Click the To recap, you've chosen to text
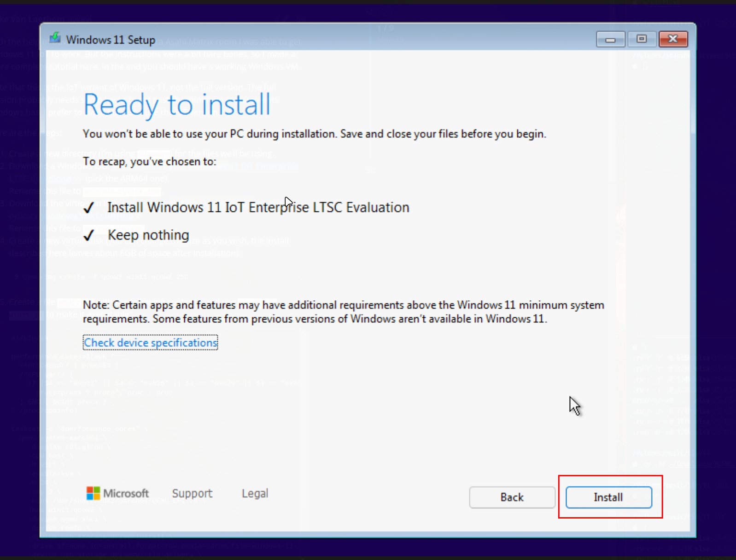 (x=149, y=162)
